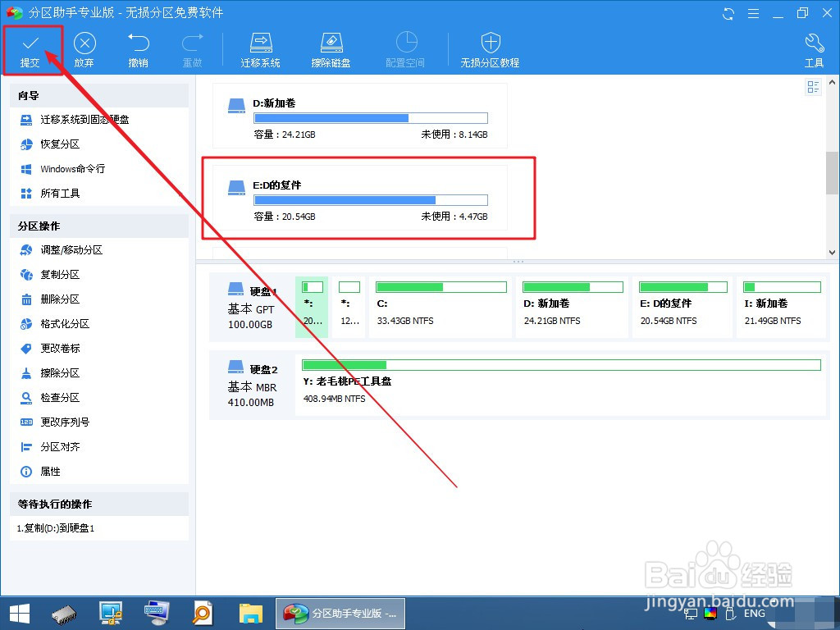Switch to 分区助手专业版 taskbar window

point(340,614)
